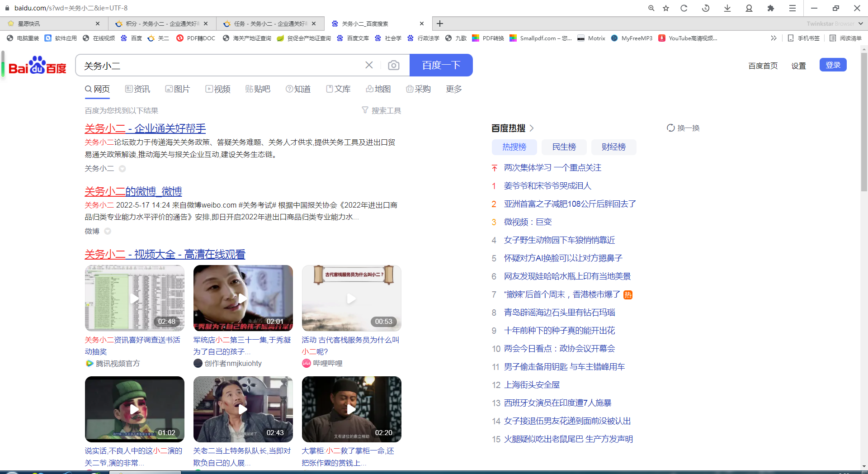
Task: Select the 资讯 search category
Action: [x=137, y=89]
